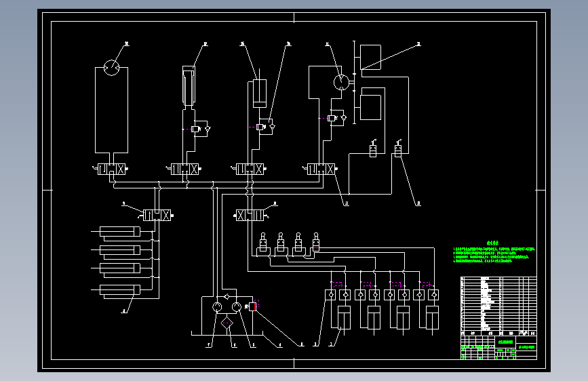Select the rightmost vertical cylinder at bottom right
Viewport: 588px width, 381px height.
(433, 319)
